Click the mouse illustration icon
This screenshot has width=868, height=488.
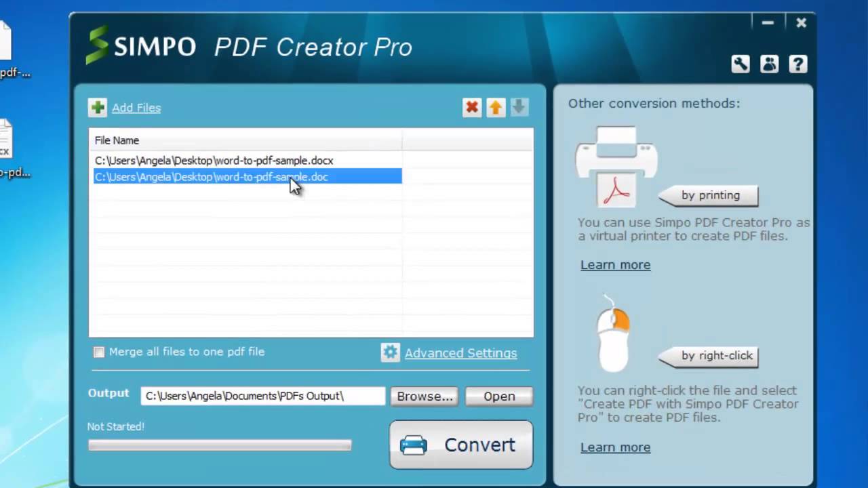click(x=614, y=334)
